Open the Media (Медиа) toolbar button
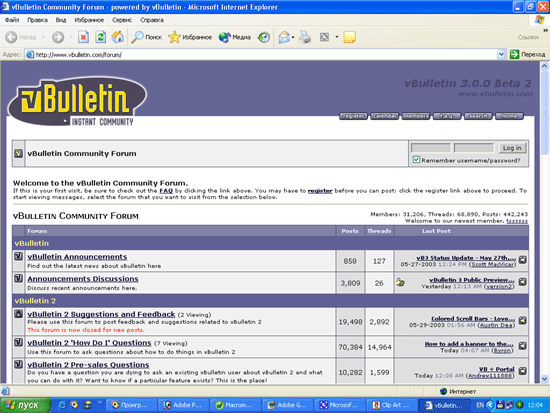 coord(234,37)
